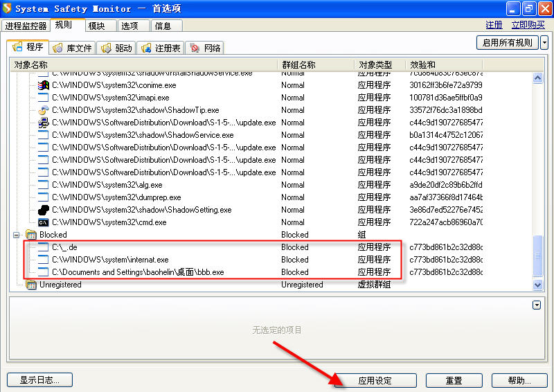Click the conime.exe file icon
Viewport: 554px width, 392px height.
tap(43, 85)
